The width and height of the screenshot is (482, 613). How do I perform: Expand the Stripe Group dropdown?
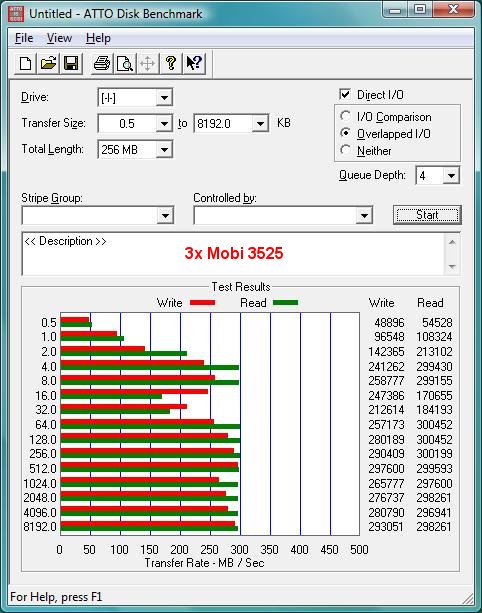(x=165, y=215)
